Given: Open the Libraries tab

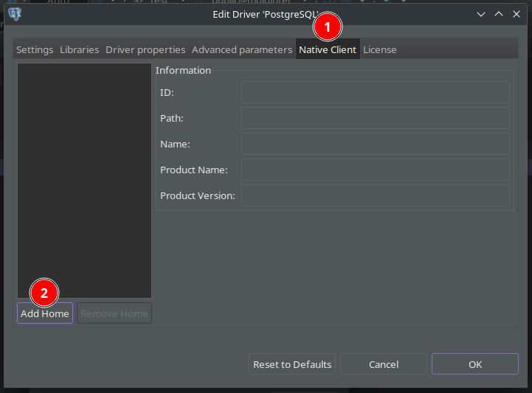Looking at the screenshot, I should [80, 50].
